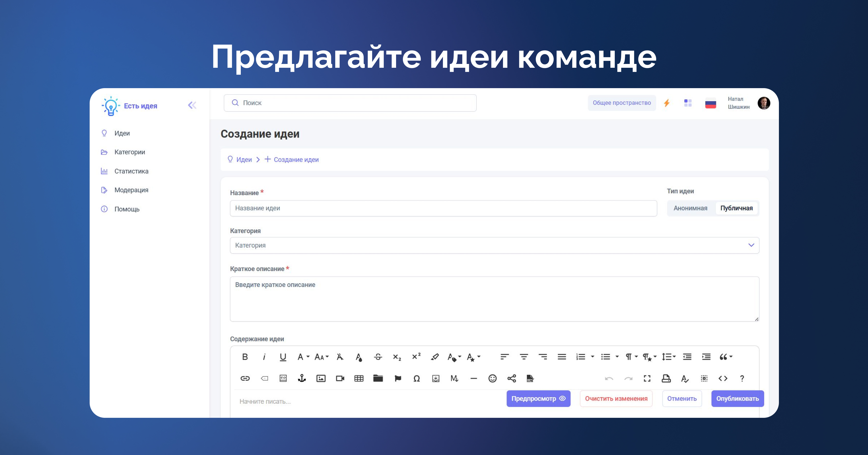Open the emoji picker icon

point(492,378)
